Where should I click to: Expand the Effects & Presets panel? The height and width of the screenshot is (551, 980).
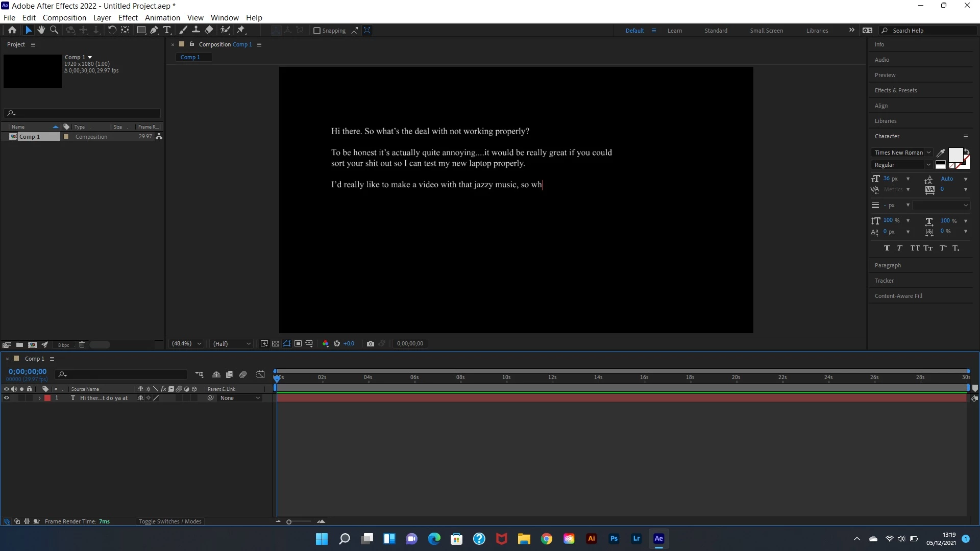[896, 90]
